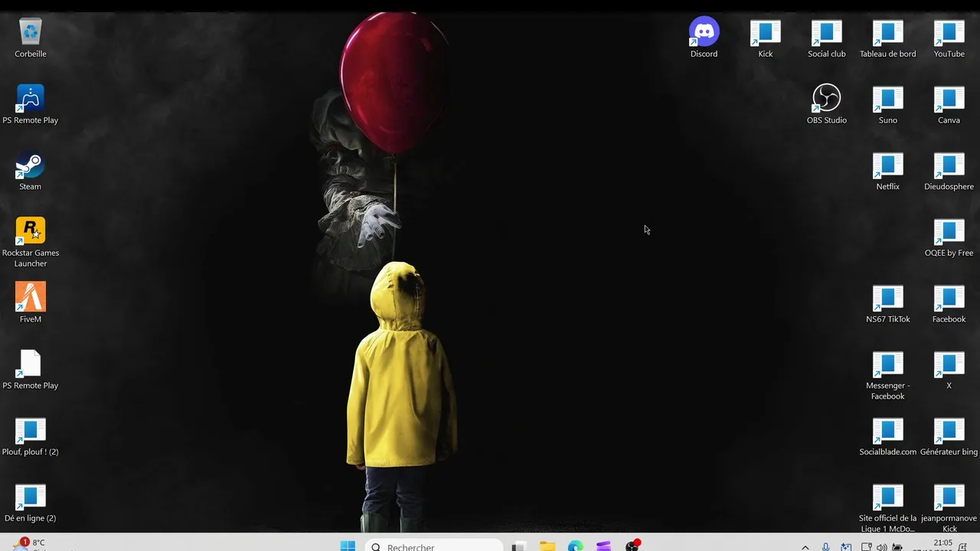Open the Corbeille recycle bin icon

coord(31,38)
